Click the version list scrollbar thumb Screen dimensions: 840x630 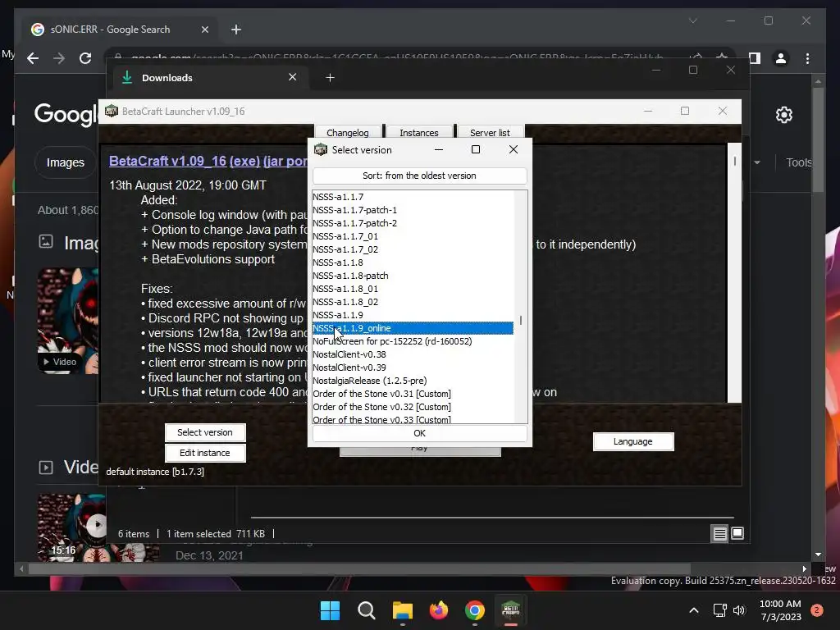coord(521,321)
